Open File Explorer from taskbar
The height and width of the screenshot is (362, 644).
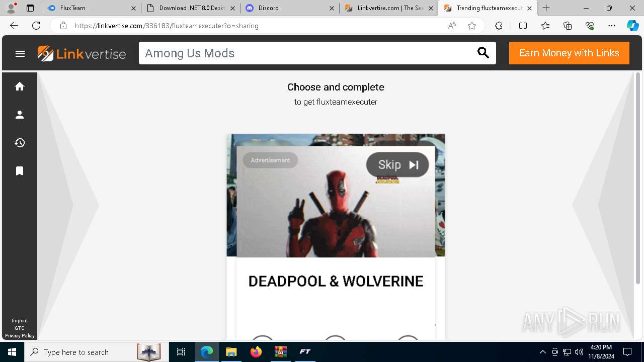(x=231, y=352)
